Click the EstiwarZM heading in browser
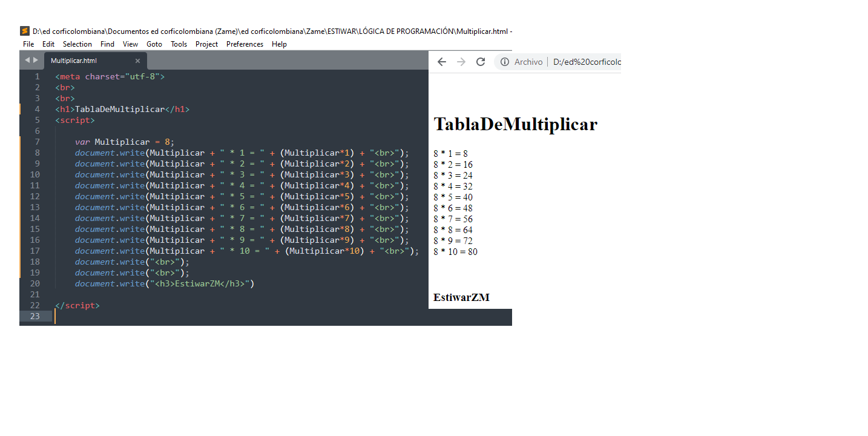This screenshot has height=436, width=868. 461,297
